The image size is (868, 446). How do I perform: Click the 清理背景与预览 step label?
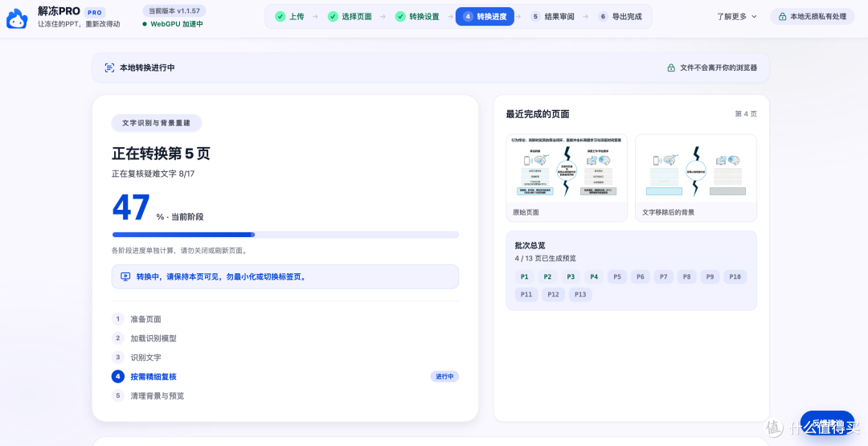[x=158, y=395]
